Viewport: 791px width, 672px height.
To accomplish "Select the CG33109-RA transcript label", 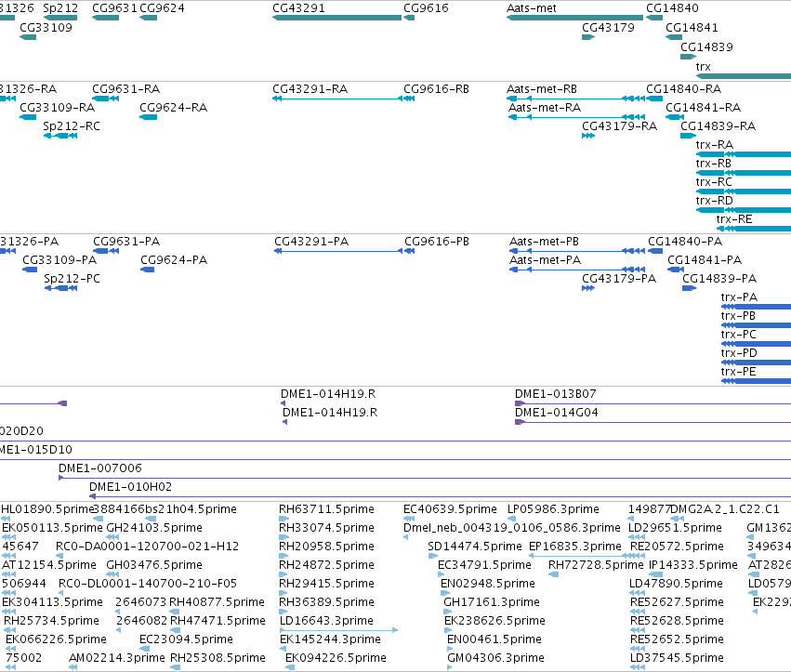I will click(57, 108).
